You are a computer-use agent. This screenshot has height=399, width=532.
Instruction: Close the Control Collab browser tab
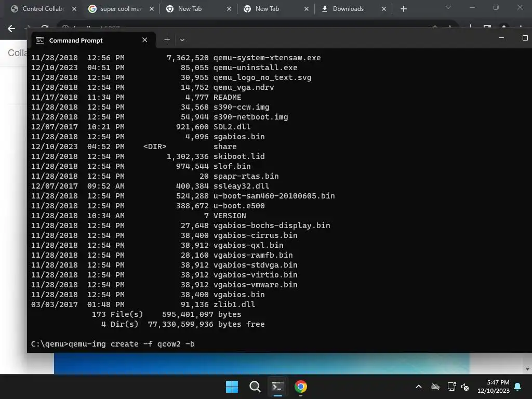coord(74,9)
